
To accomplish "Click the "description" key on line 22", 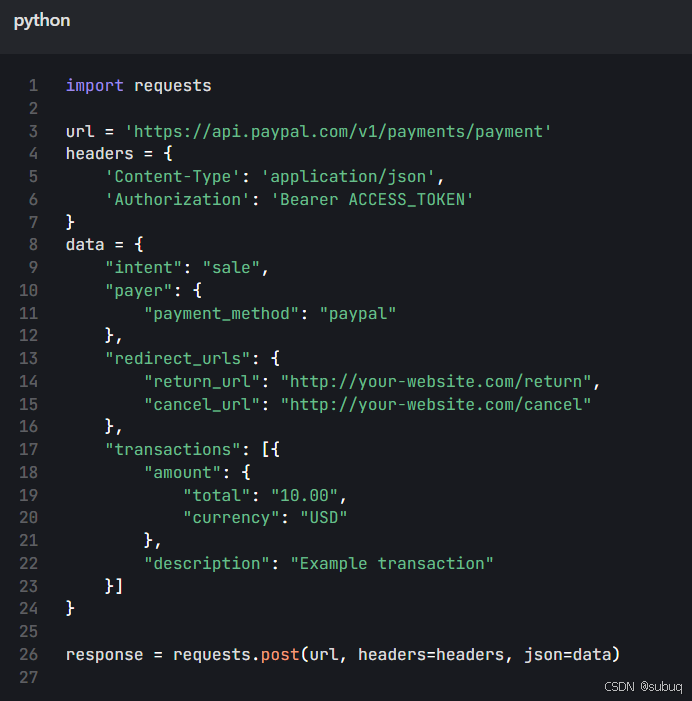I will coord(207,563).
